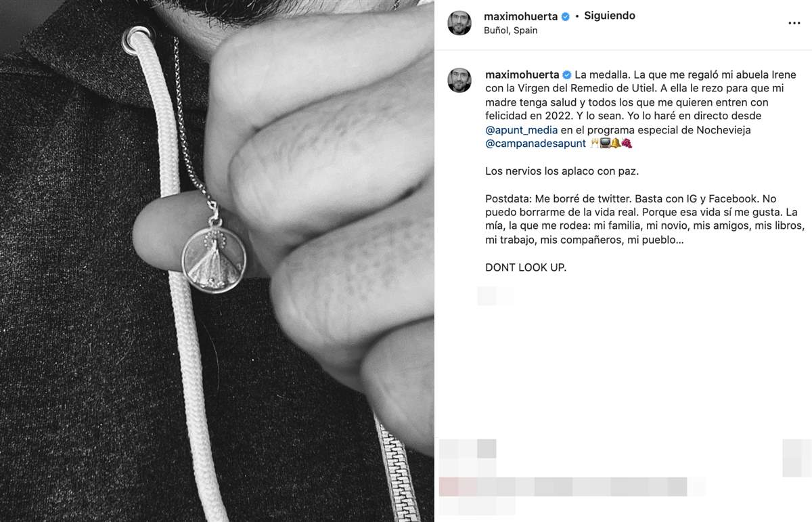Click the emoji row after @campanadesapunt

point(611,144)
